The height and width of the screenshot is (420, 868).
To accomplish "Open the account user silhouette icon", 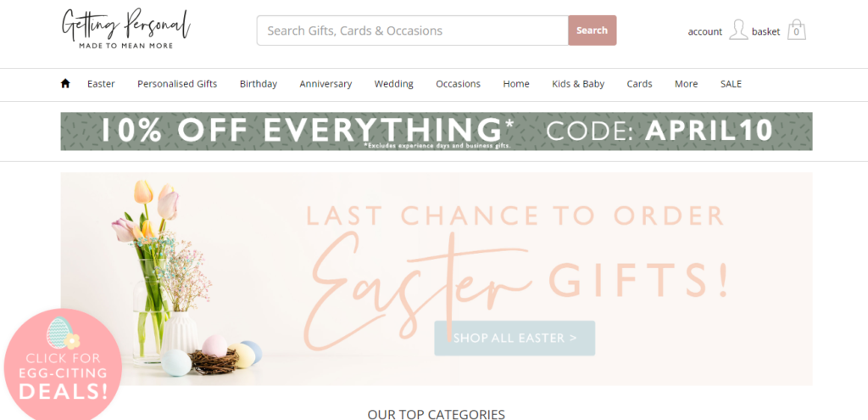I will coord(738,30).
